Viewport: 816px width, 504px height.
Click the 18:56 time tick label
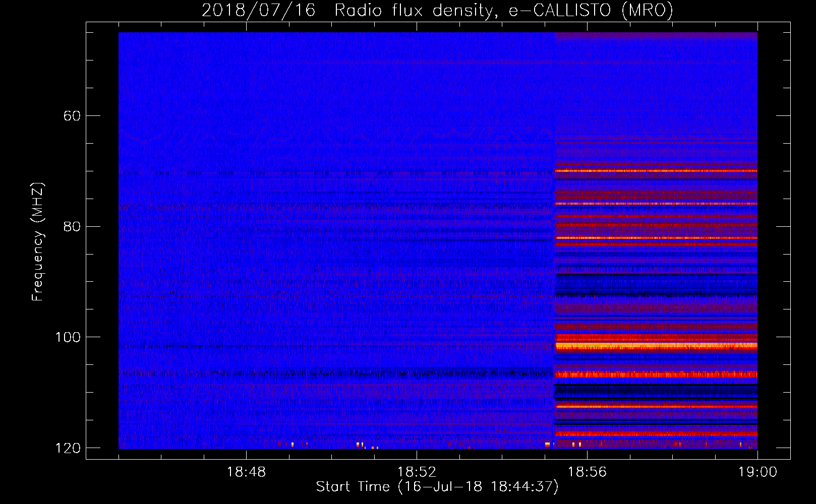pyautogui.click(x=587, y=472)
